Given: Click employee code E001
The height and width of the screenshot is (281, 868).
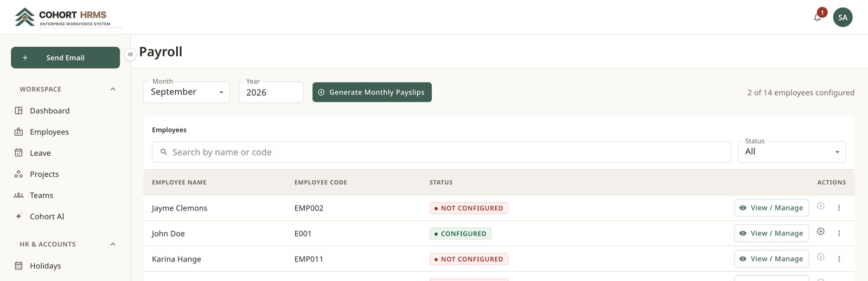Looking at the screenshot, I should (x=303, y=234).
